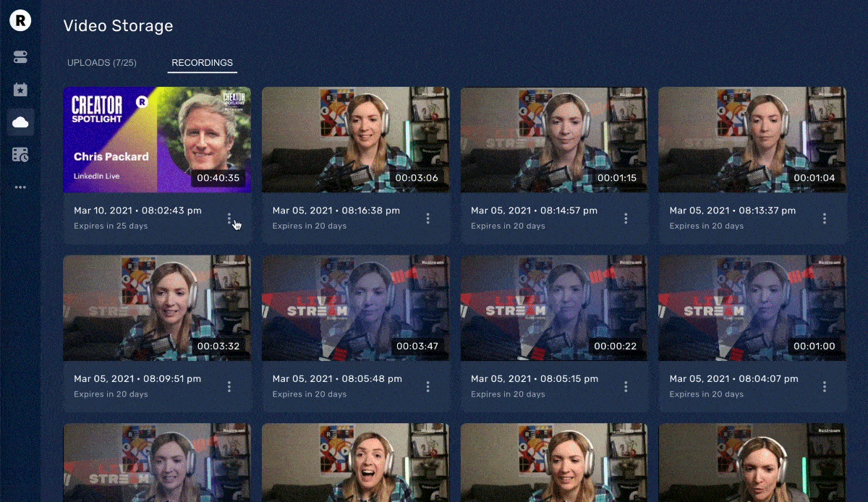Select the Channels icon in the sidebar

(x=20, y=56)
